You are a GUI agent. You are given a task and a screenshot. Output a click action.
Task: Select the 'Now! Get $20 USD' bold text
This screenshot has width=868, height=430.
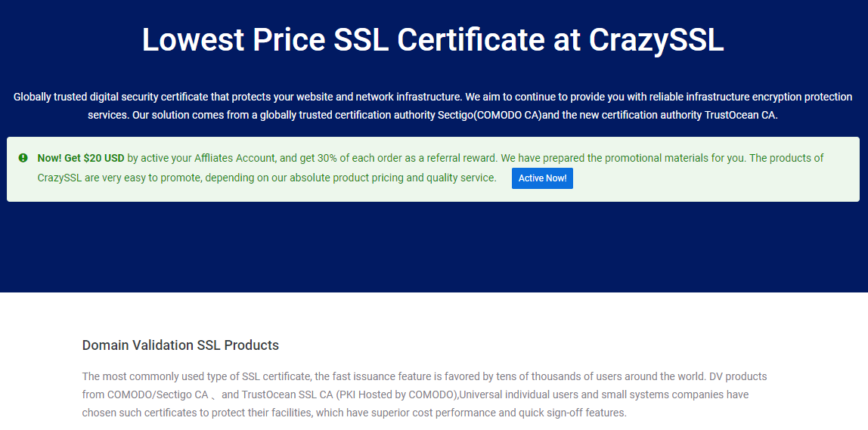click(x=81, y=158)
